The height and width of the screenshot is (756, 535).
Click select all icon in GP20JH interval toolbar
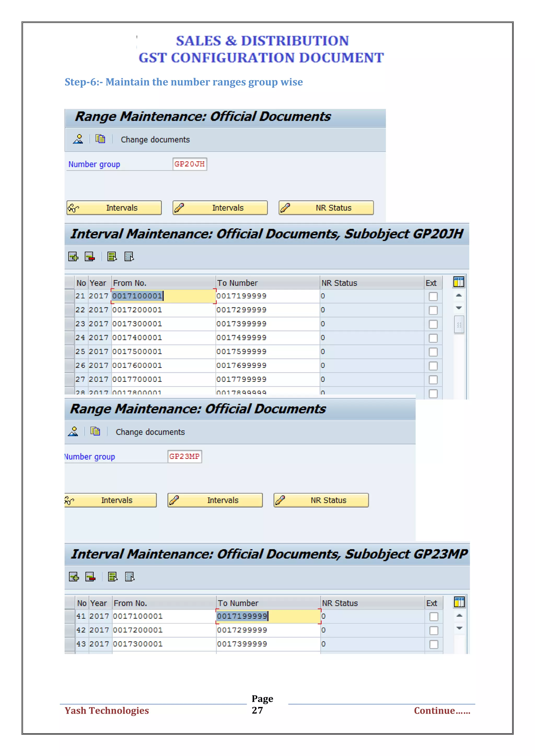112,257
